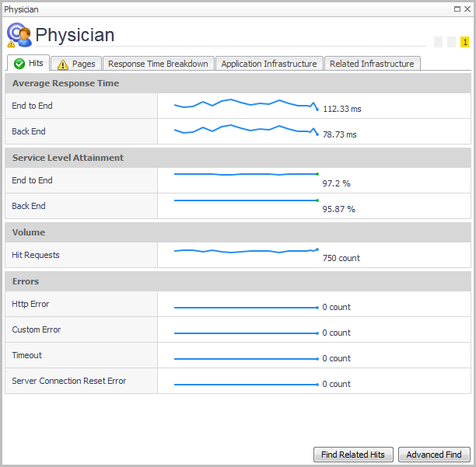
Task: Click the Hit Requests volume sparkline
Action: point(246,251)
